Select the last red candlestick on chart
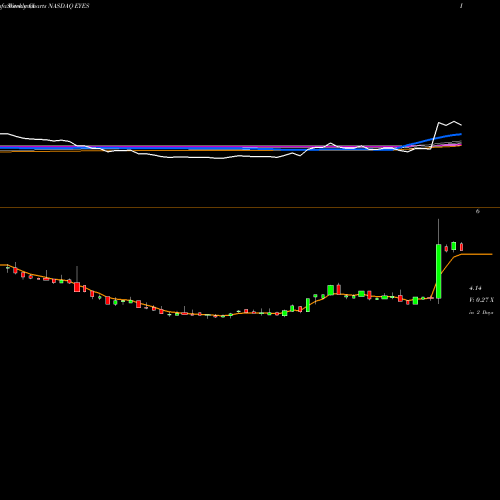The height and width of the screenshot is (500, 500). tap(462, 247)
